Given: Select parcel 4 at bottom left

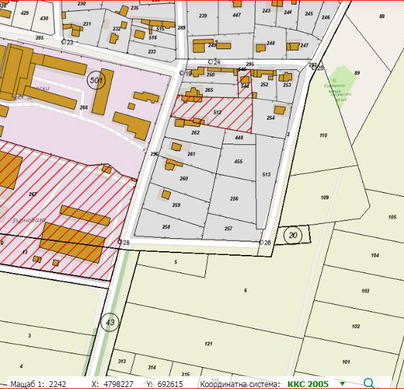Looking at the screenshot, I should (x=21, y=366).
